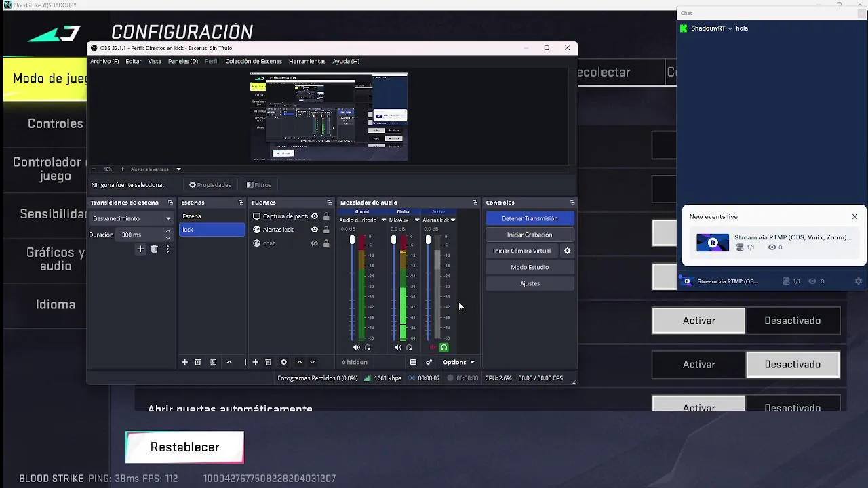Screen dimensions: 868x488
Task: Remove selected scene with trash icon
Action: click(198, 362)
